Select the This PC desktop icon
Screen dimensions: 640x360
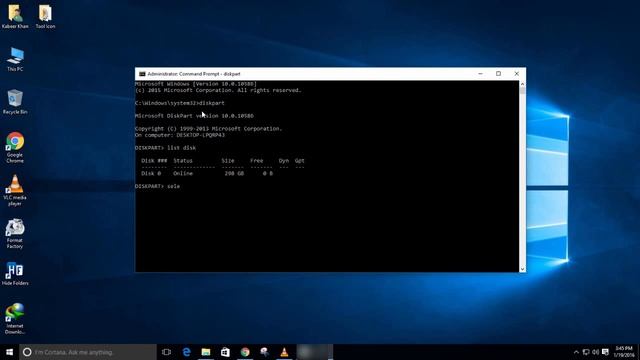(15, 59)
